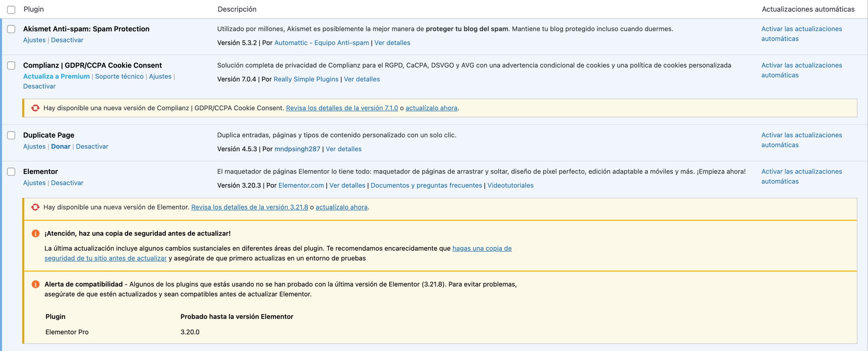Screen dimensions: 868x351
Task: Open the Videotutoriales link for Elementor
Action: point(510,185)
